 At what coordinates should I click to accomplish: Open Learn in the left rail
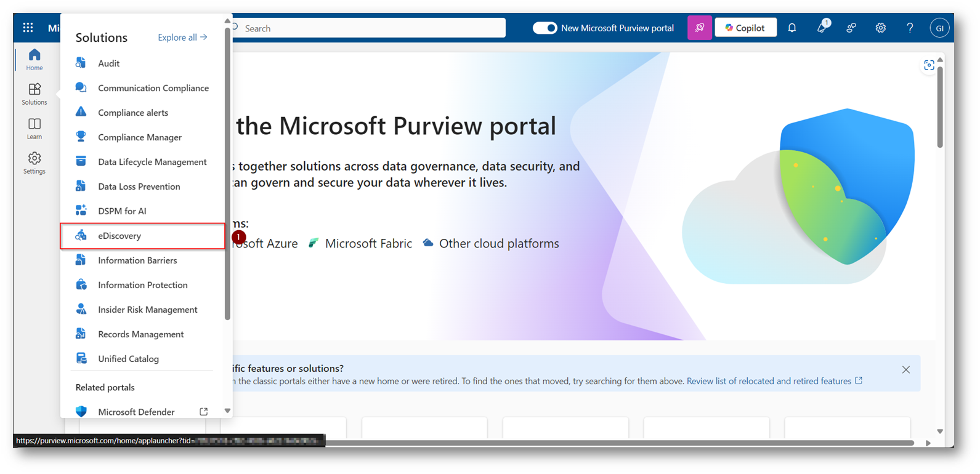pyautogui.click(x=34, y=129)
